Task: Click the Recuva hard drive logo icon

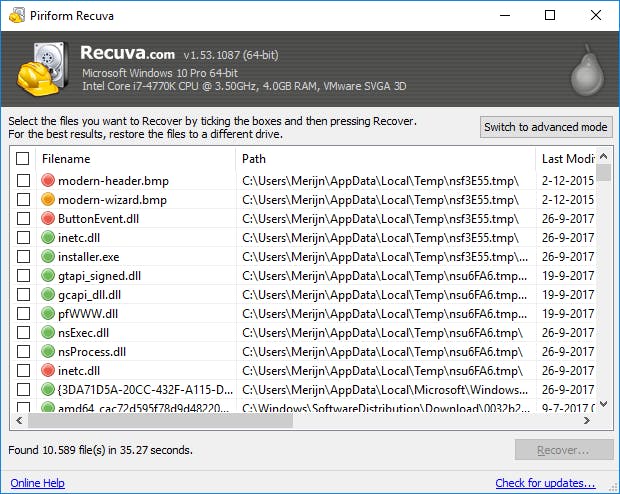Action: 41,69
